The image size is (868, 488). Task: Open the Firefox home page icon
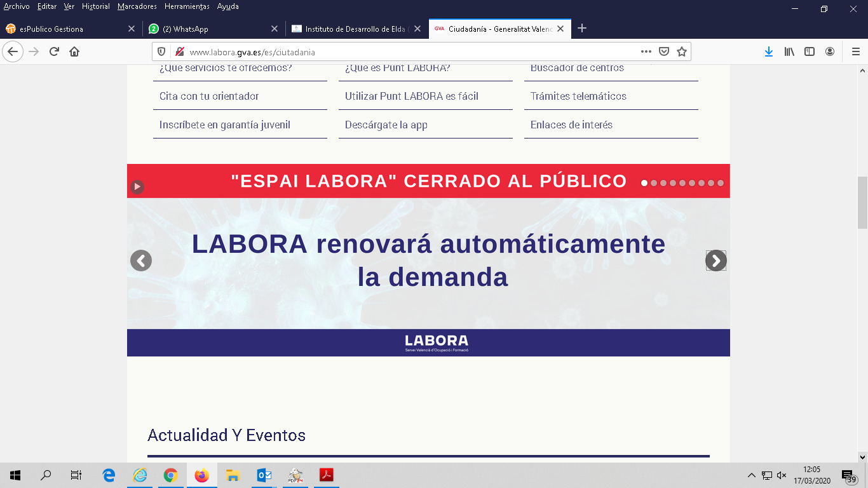[74, 51]
